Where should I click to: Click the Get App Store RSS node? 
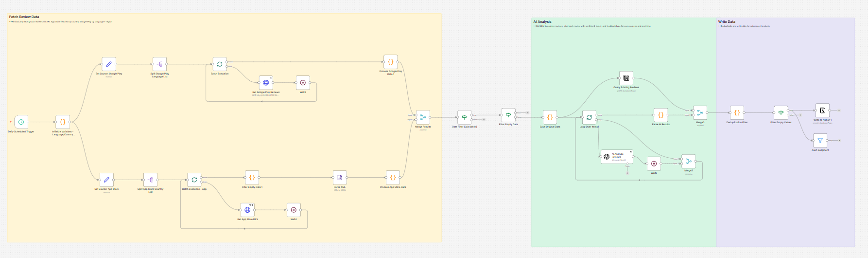tap(247, 210)
